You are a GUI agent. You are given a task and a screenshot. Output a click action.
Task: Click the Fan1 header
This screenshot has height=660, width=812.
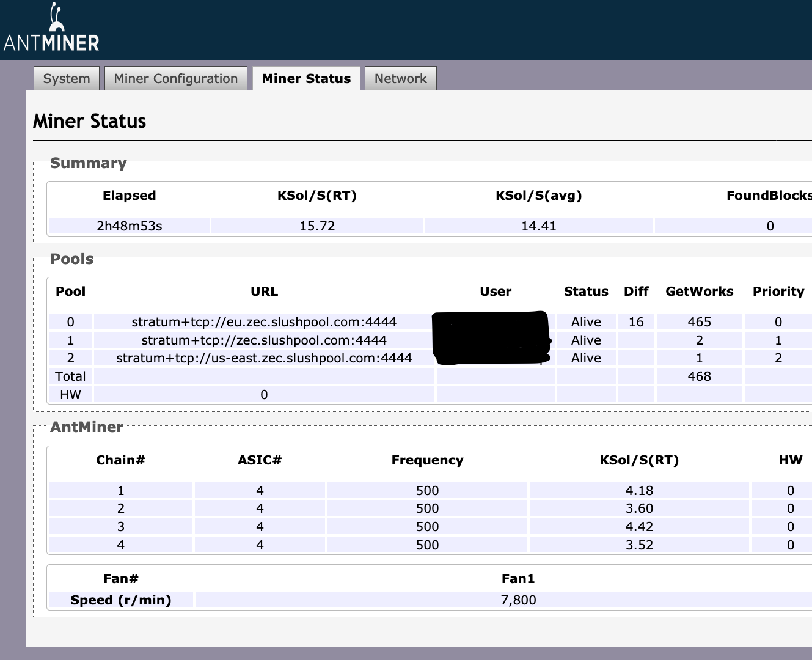click(518, 578)
